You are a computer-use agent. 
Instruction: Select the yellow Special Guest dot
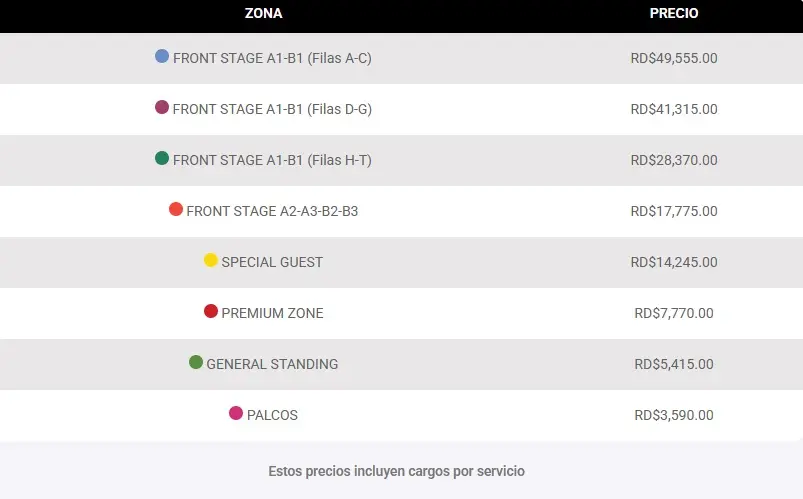tap(210, 260)
